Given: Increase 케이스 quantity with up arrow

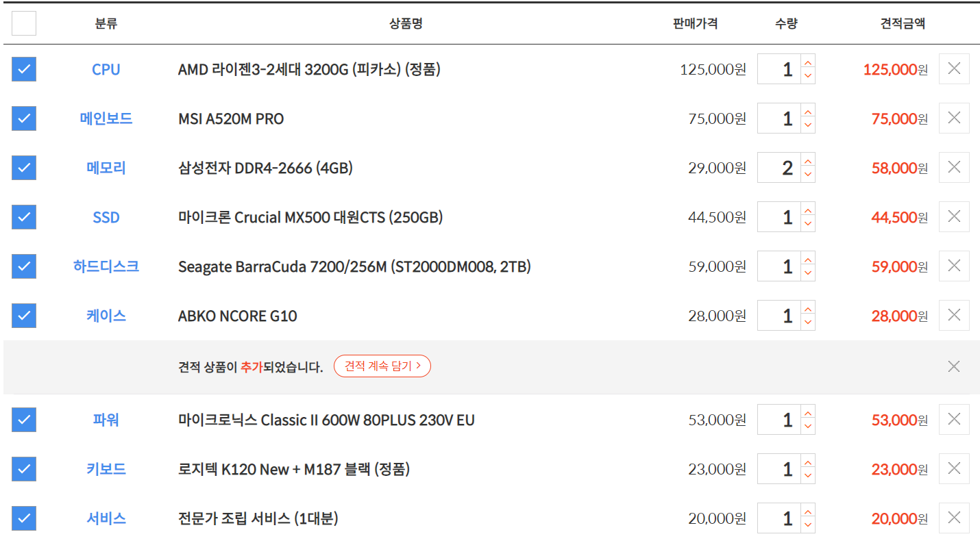Looking at the screenshot, I should (808, 308).
